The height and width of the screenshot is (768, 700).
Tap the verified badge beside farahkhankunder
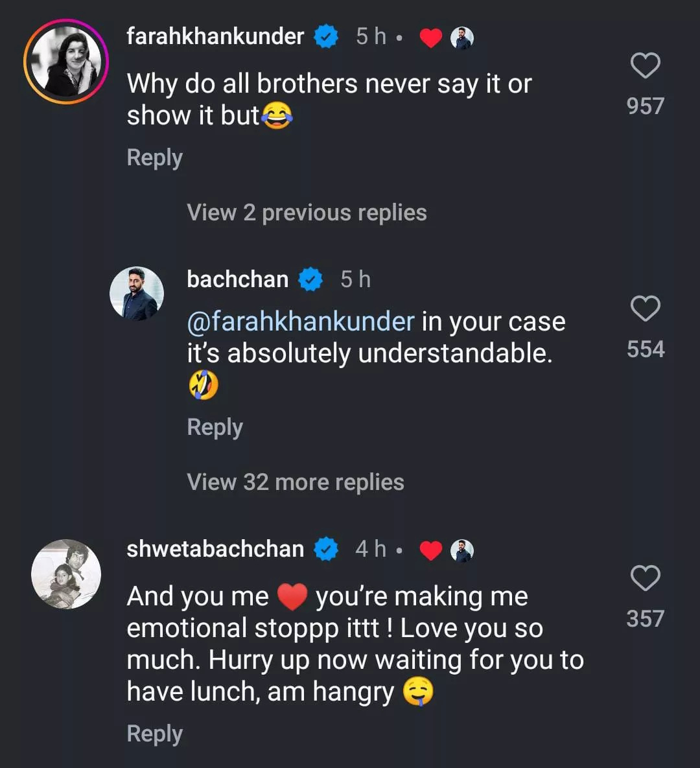point(326,37)
